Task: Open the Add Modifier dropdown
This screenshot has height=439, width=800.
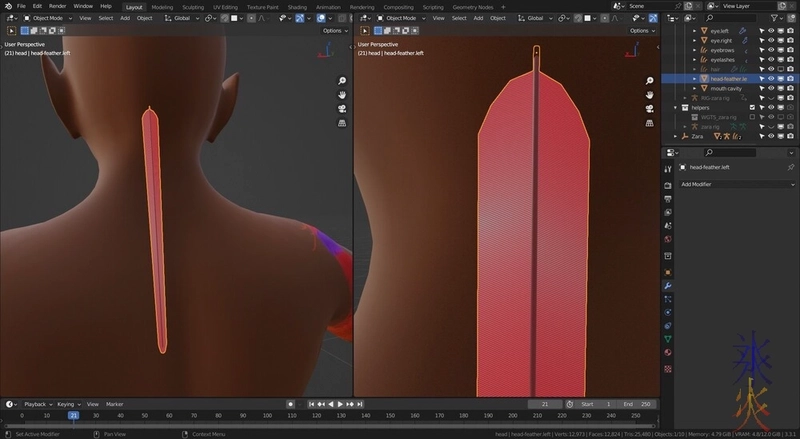Action: click(x=735, y=185)
